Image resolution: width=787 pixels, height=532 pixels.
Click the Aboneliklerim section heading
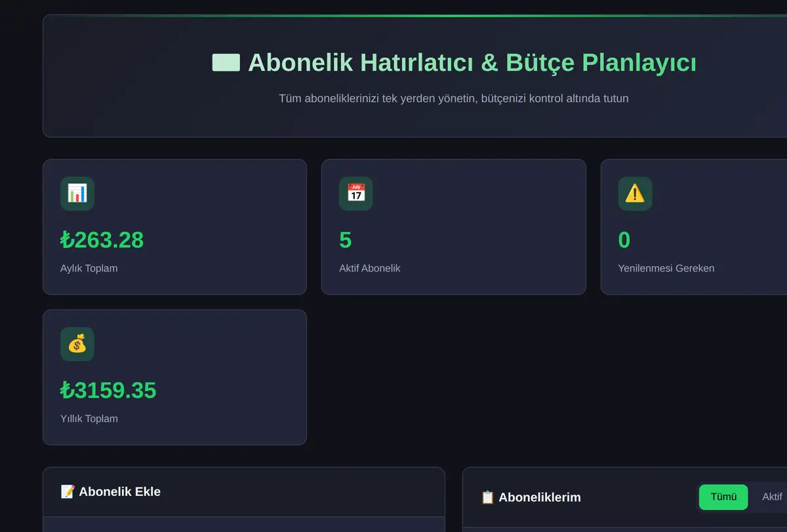coord(540,497)
